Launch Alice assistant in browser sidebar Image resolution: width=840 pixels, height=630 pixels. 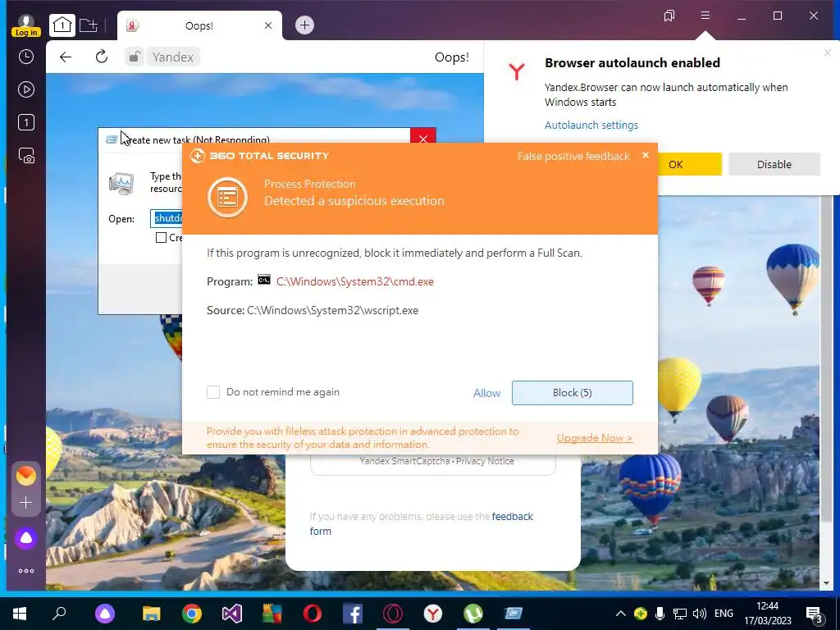pos(25,538)
